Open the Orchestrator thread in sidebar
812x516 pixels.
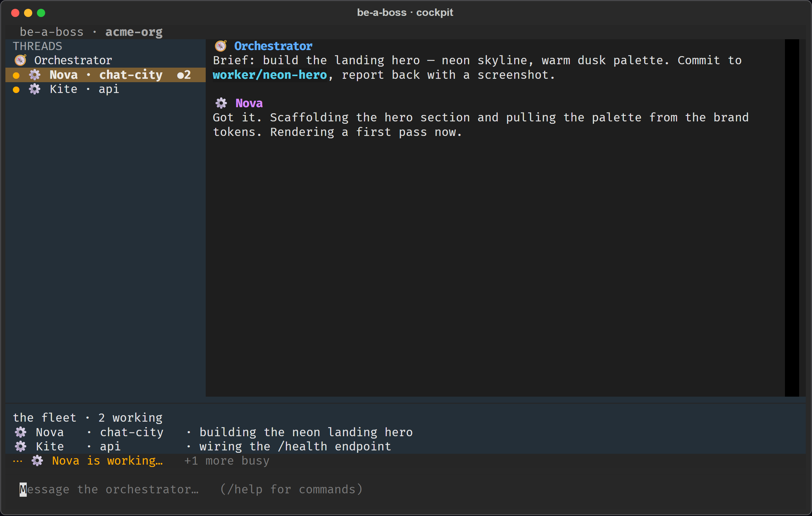coord(106,60)
